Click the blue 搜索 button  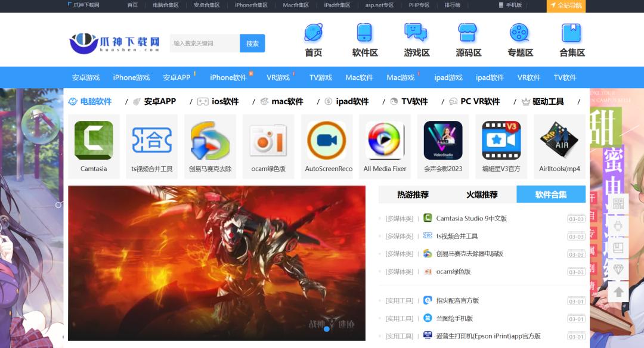click(x=252, y=44)
